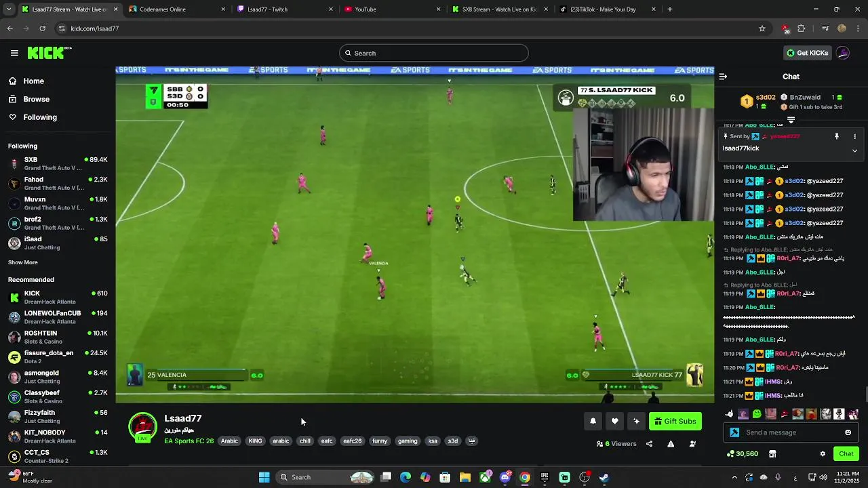Click the KICK logo

pos(49,53)
